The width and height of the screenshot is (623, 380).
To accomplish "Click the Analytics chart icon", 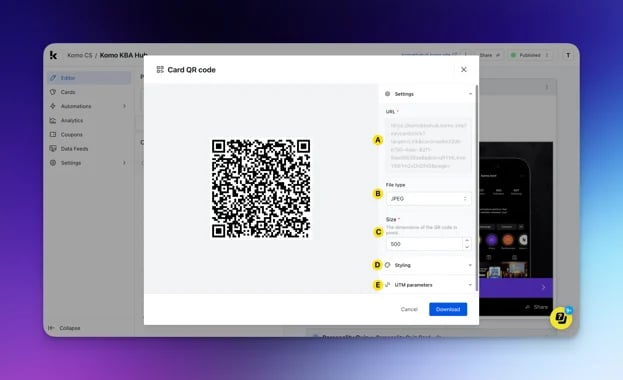I will pyautogui.click(x=53, y=120).
